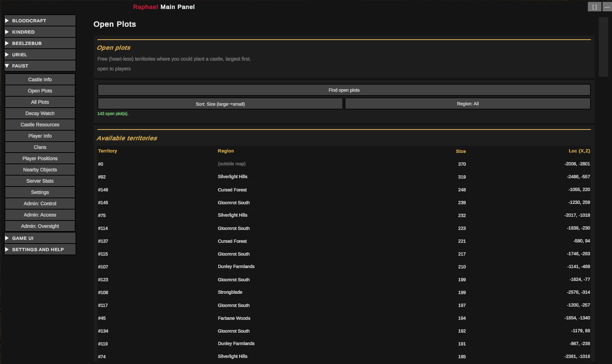The height and width of the screenshot is (364, 612).
Task: Open the Castle Info page
Action: tap(40, 79)
